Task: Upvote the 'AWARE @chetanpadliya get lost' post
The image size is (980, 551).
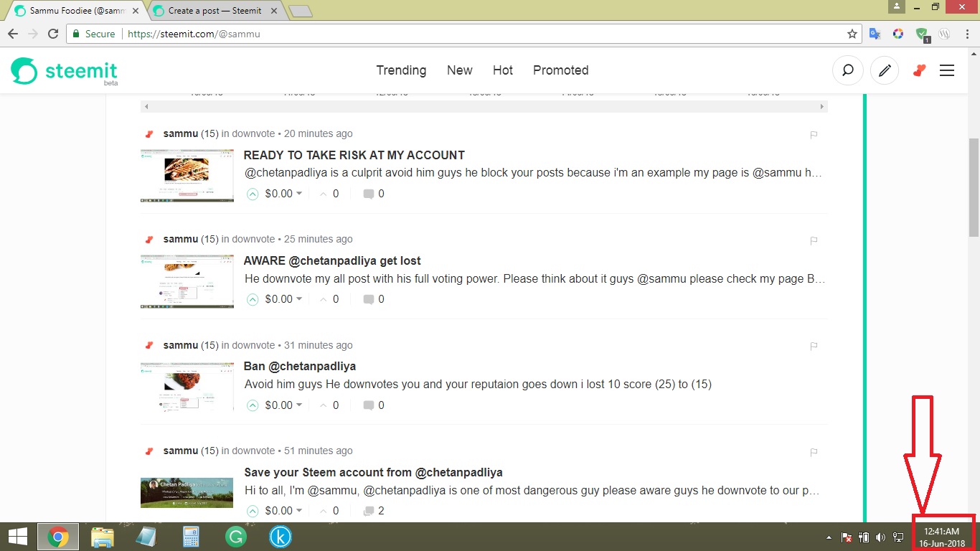Action: [253, 299]
